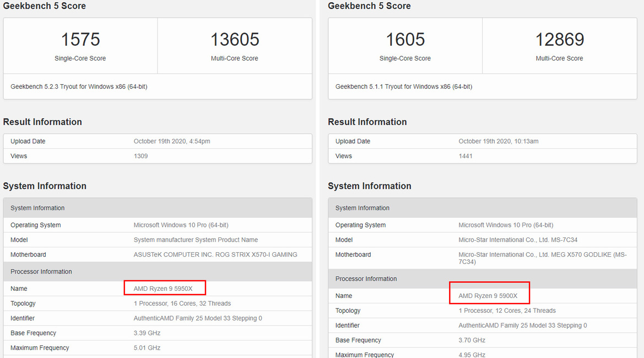This screenshot has width=644, height=358.
Task: Click 'Micro-Star International Co., Ltd. MS-7C34' model value
Action: click(x=518, y=240)
